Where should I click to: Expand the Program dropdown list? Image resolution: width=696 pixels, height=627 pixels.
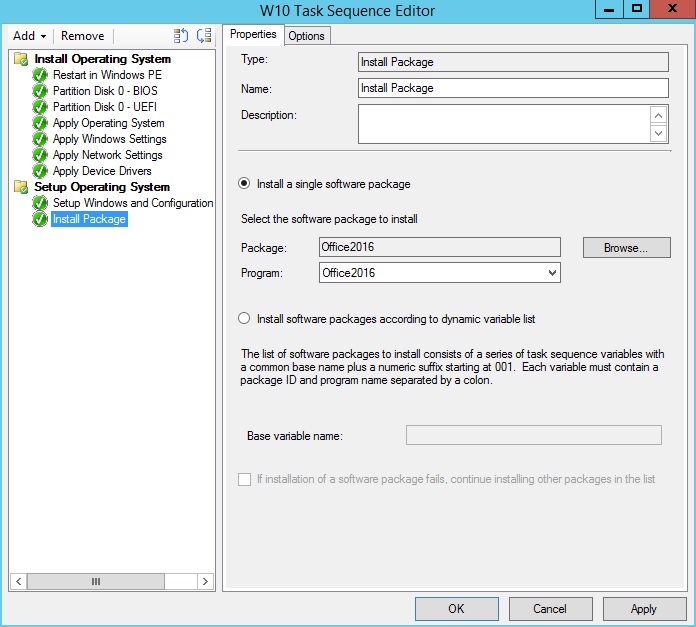(x=553, y=273)
